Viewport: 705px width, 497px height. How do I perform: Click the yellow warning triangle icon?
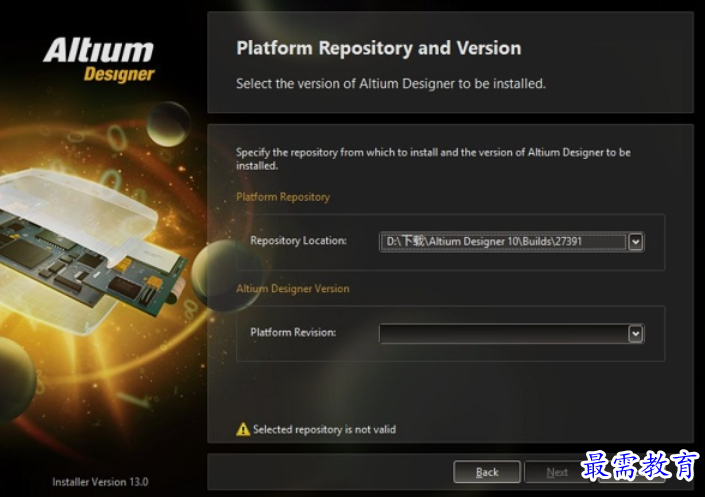point(243,430)
